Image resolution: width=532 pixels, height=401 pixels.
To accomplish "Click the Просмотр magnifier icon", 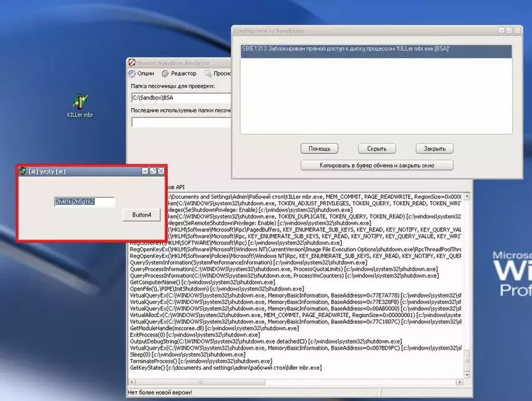I will (x=208, y=73).
